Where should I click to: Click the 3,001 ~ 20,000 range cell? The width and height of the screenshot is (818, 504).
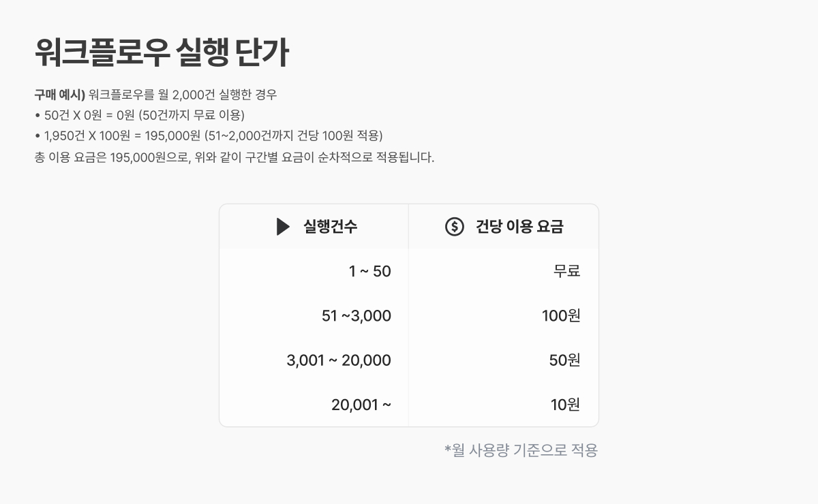(339, 360)
